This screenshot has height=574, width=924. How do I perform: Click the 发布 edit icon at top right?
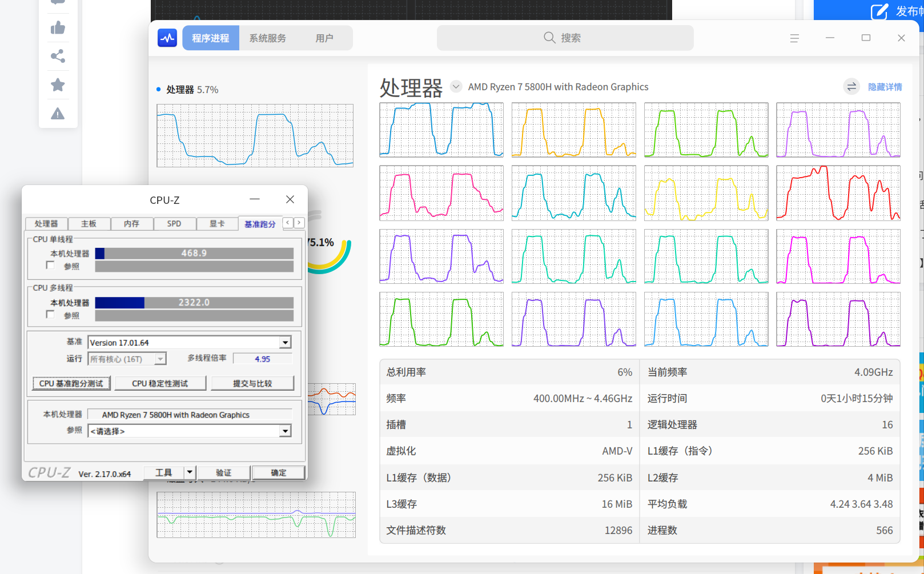[879, 11]
